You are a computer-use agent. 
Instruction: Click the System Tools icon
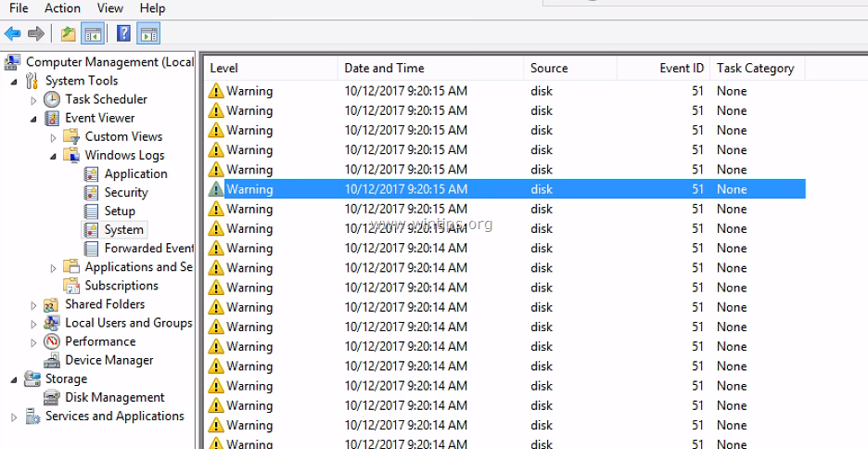pos(32,81)
